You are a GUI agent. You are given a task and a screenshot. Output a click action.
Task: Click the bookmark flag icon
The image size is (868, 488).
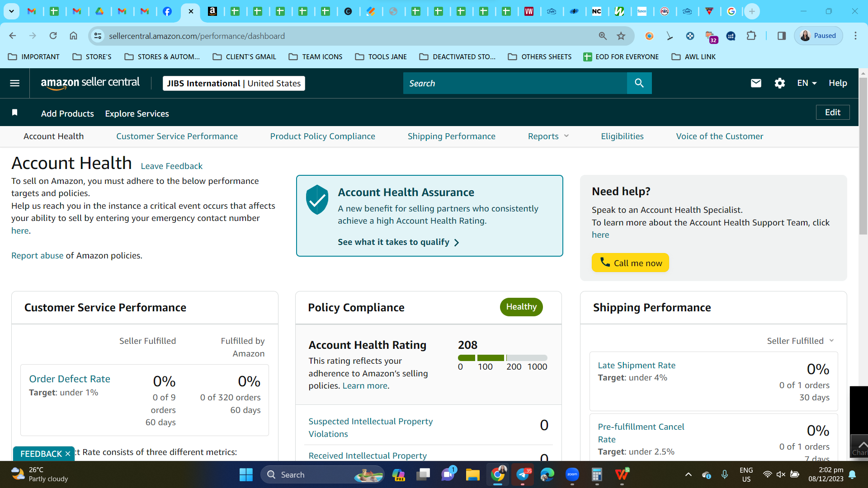coord(14,113)
